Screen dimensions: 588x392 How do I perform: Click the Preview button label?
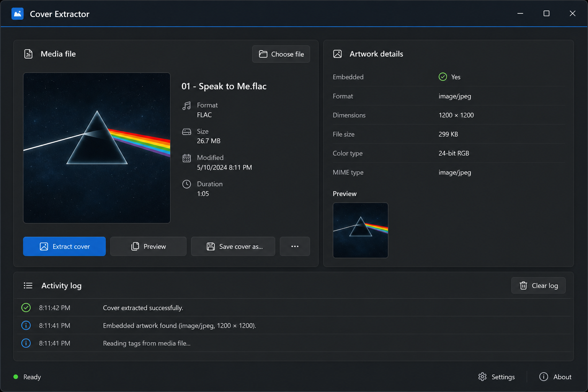[x=155, y=247]
